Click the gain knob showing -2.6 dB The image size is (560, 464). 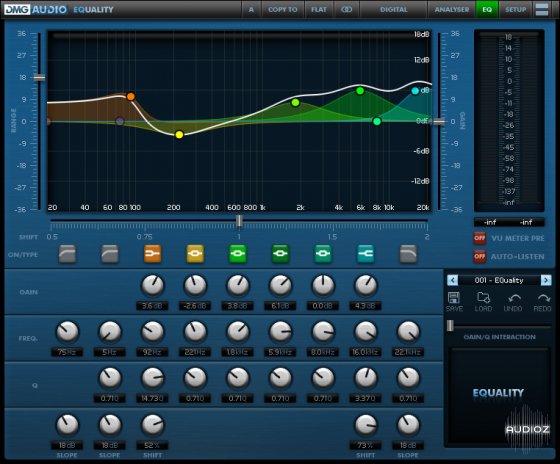click(x=195, y=285)
